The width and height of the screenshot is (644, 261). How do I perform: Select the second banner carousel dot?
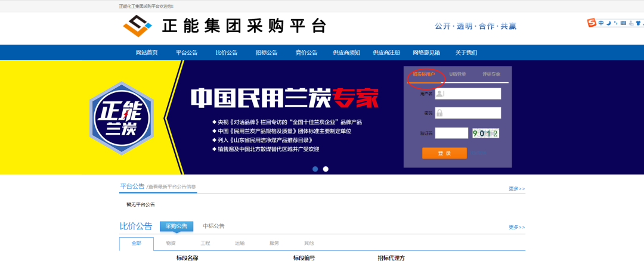click(x=326, y=169)
